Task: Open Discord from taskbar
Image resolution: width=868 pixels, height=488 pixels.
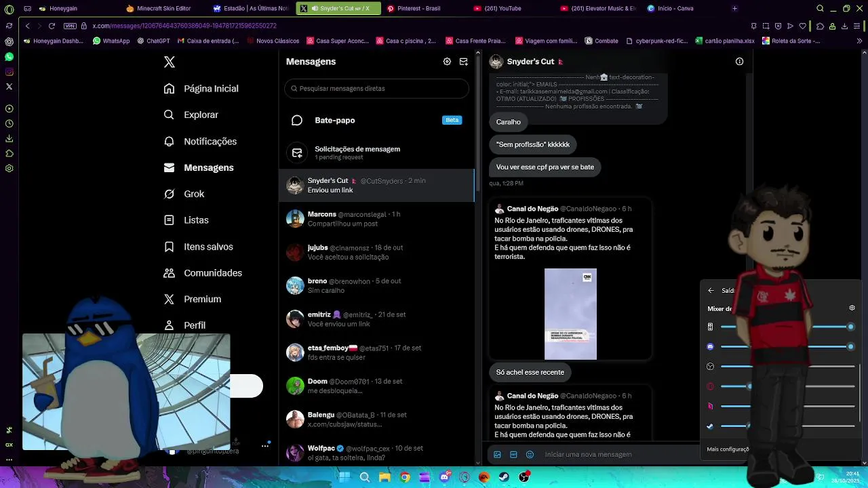Action: [444, 477]
